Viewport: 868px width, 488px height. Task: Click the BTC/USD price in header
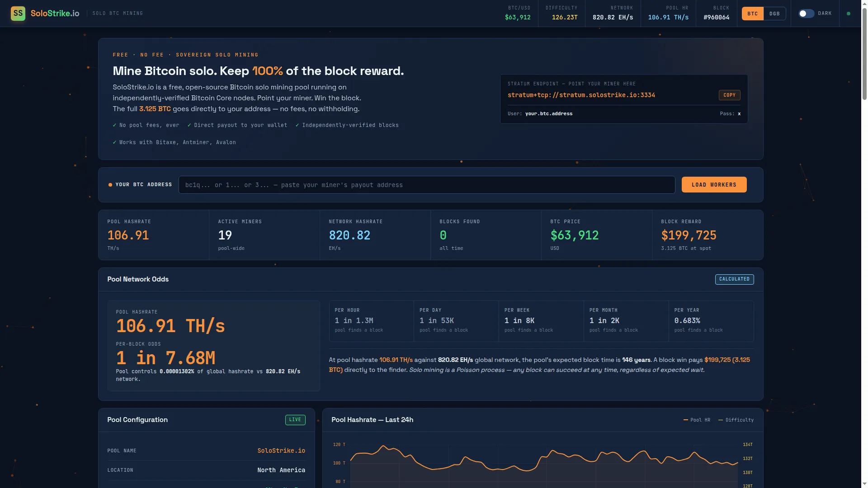(518, 17)
